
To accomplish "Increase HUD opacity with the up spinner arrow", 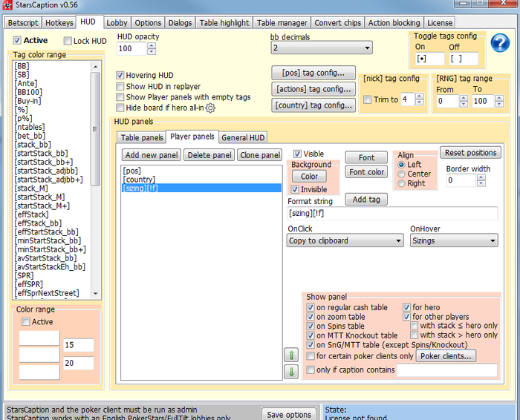I will point(152,45).
